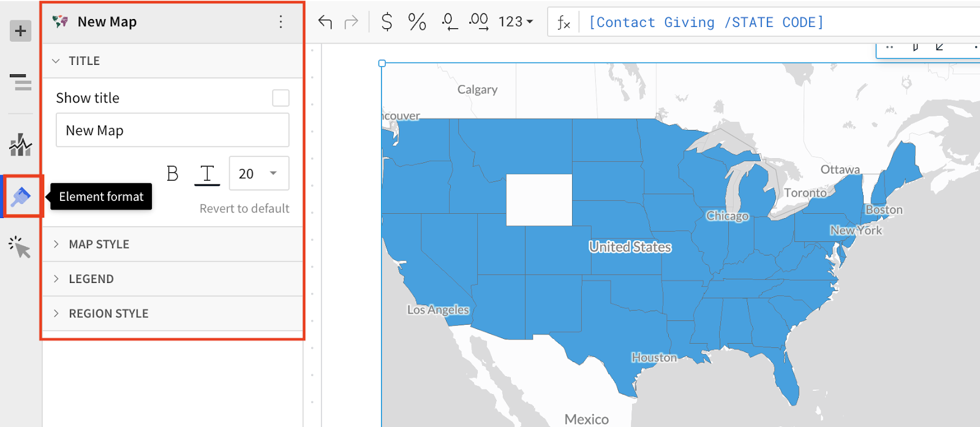Screen dimensions: 980x427
Task: Increase decimal places
Action: click(478, 22)
